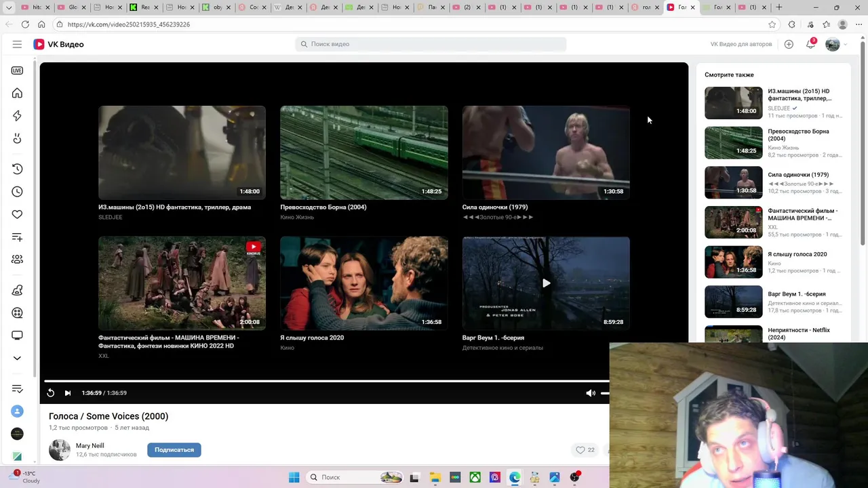Play suggested Сила одиночки (1979) in player
The height and width of the screenshot is (488, 868).
[546, 152]
